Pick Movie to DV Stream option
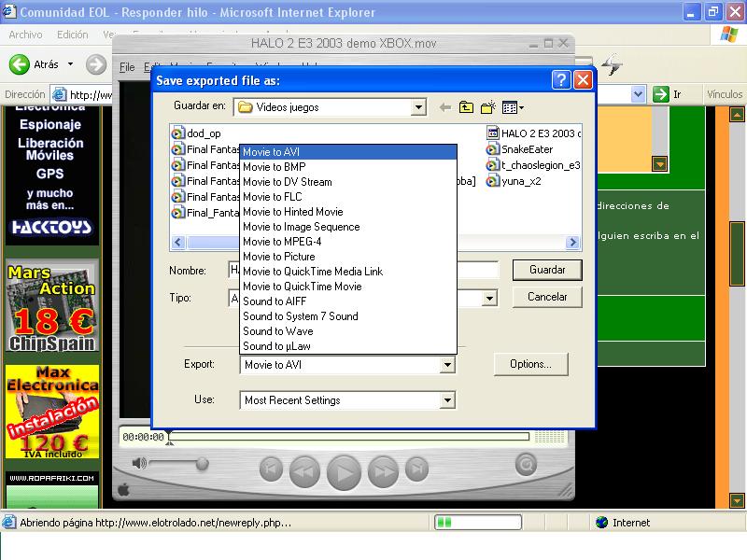 tap(347, 182)
